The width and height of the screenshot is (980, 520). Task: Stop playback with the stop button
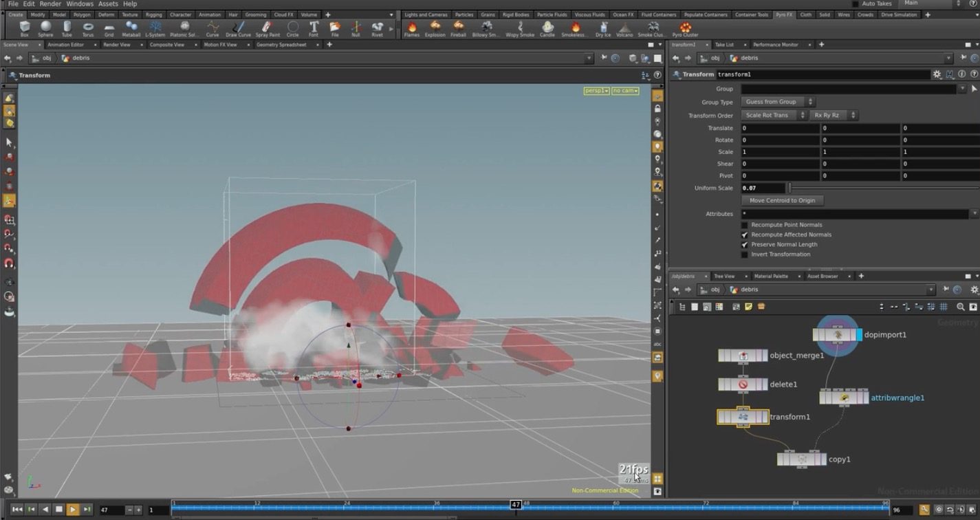click(59, 510)
